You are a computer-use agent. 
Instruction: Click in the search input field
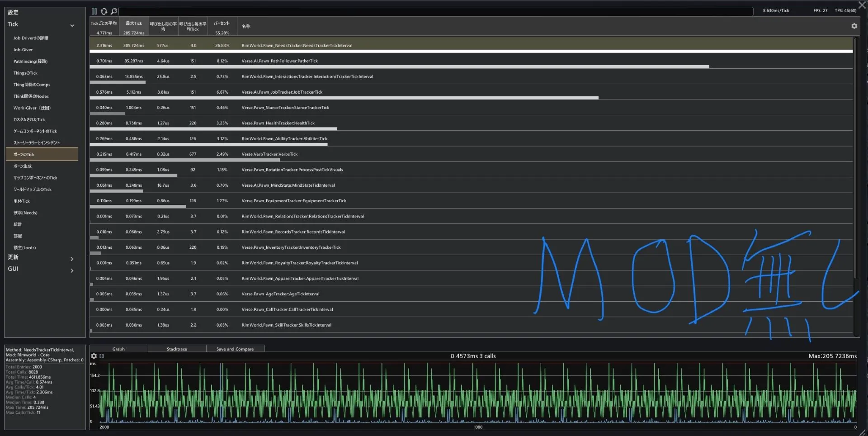coord(434,11)
